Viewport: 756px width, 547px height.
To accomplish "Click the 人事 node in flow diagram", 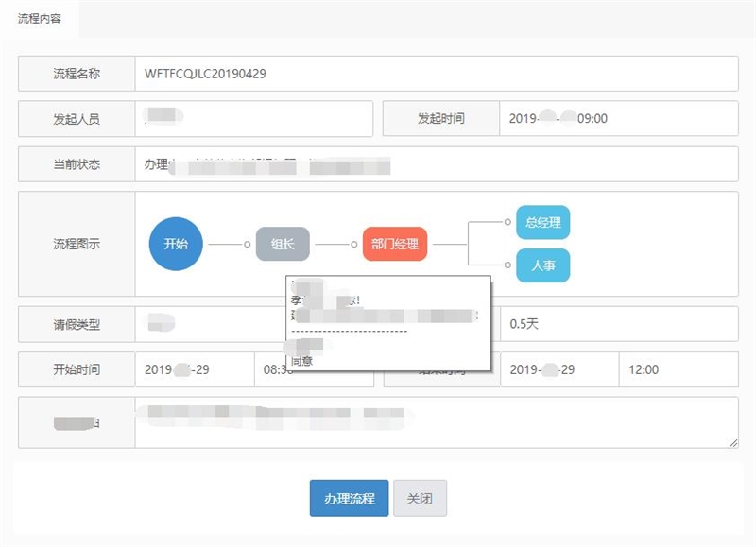I will point(541,266).
